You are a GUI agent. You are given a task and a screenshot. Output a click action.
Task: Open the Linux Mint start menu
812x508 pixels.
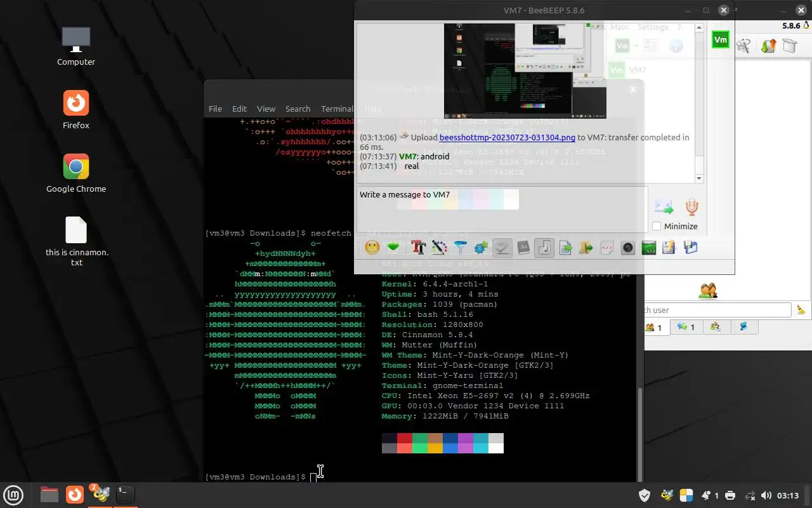[13, 495]
